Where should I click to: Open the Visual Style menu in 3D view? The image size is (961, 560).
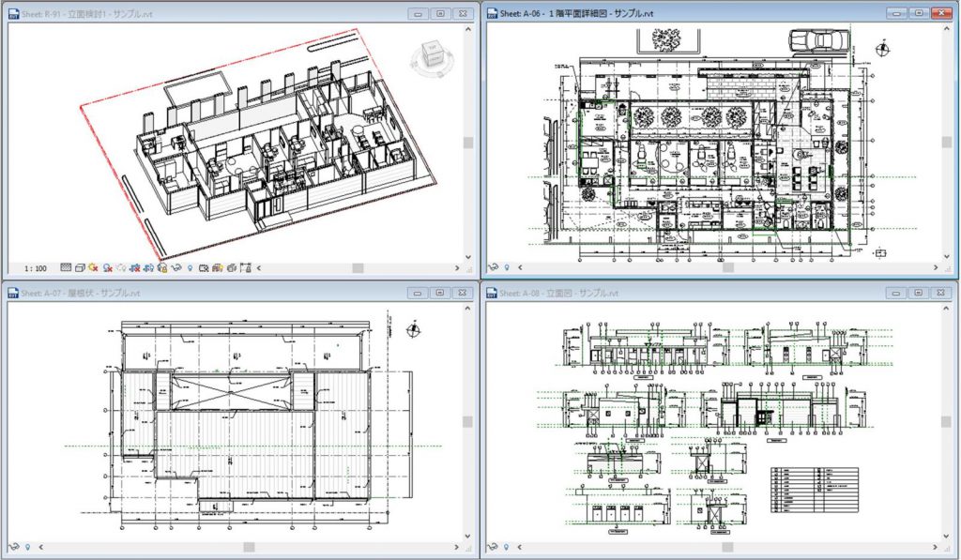point(80,267)
